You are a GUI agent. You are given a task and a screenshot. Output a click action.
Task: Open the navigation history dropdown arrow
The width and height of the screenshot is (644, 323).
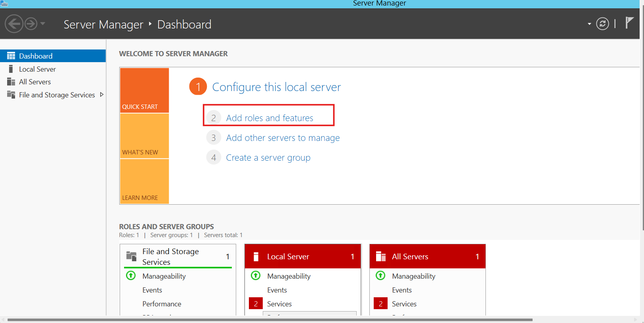(42, 24)
